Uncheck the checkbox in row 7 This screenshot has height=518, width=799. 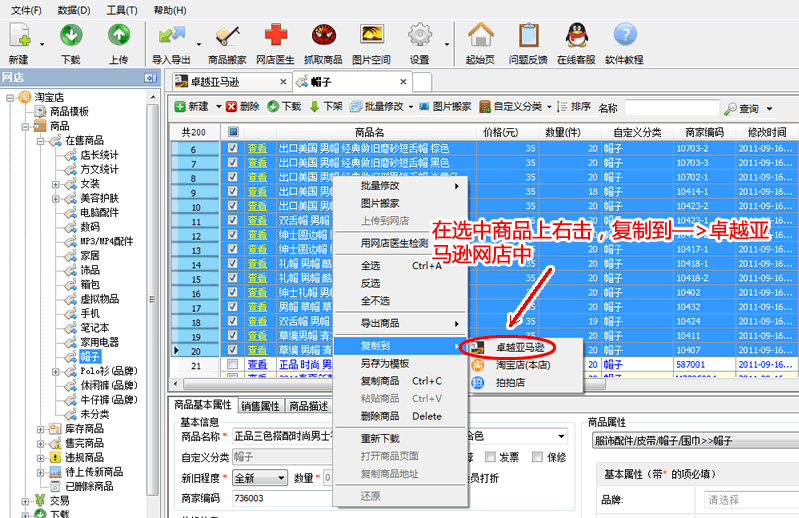pos(233,162)
